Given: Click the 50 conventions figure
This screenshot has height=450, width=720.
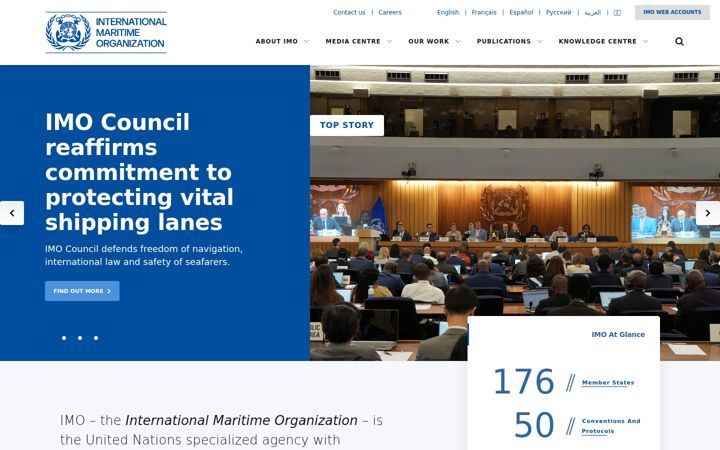Looking at the screenshot, I should coord(534,425).
